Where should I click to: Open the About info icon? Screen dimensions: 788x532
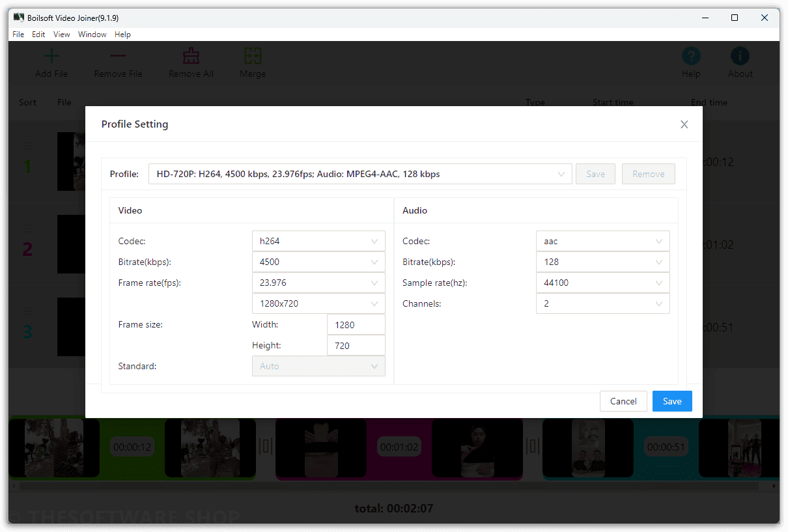(x=740, y=56)
